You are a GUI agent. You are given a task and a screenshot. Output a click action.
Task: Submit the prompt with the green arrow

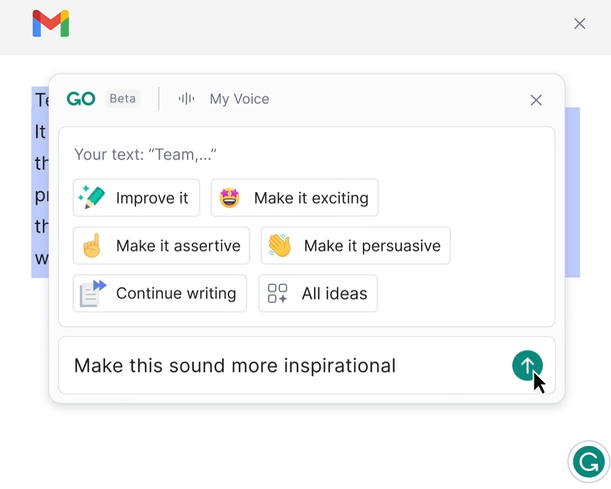[527, 366]
